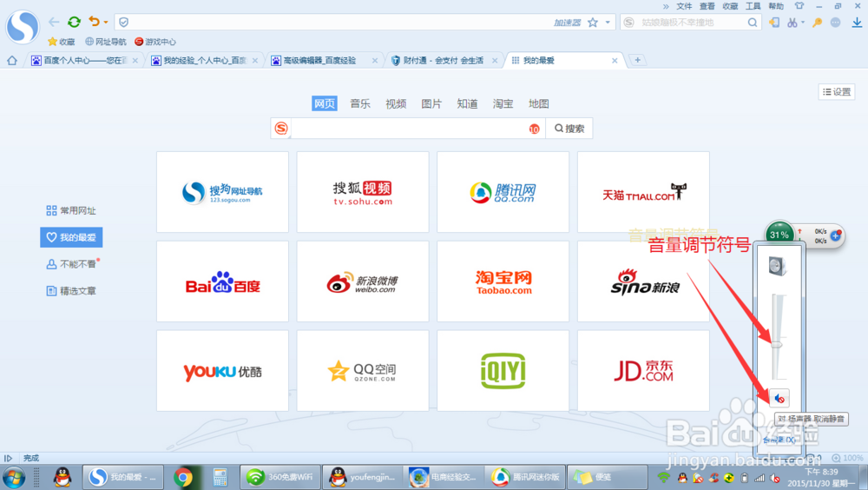Viewport: 868px width, 490px height.
Task: Click the scissors screenshot tool icon
Action: point(792,23)
